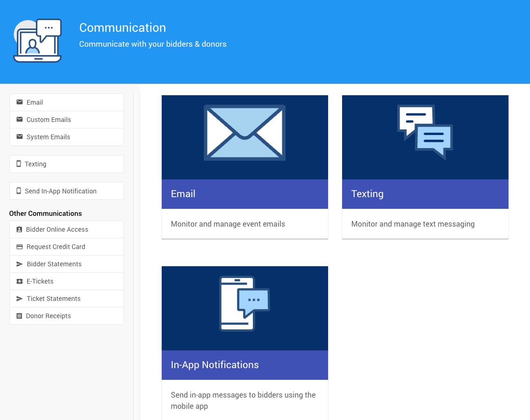Image resolution: width=530 pixels, height=420 pixels.
Task: Click the send arrow icon beside Bidder Statements
Action: (x=20, y=264)
